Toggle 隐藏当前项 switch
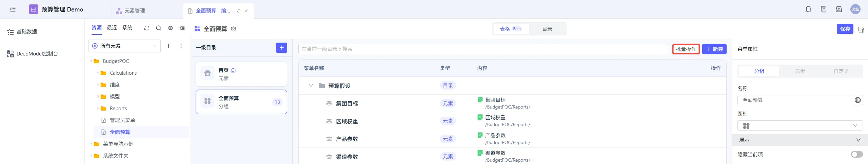868x164 pixels. click(x=857, y=154)
